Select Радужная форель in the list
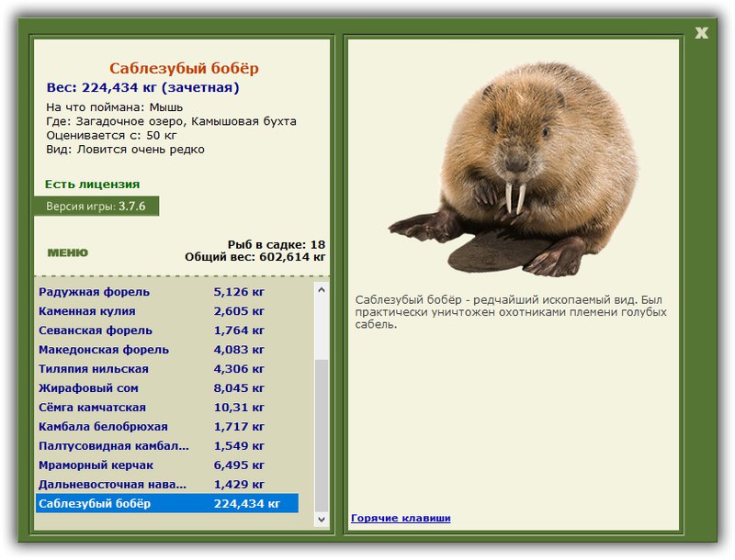This screenshot has height=560, width=735. pyautogui.click(x=167, y=292)
